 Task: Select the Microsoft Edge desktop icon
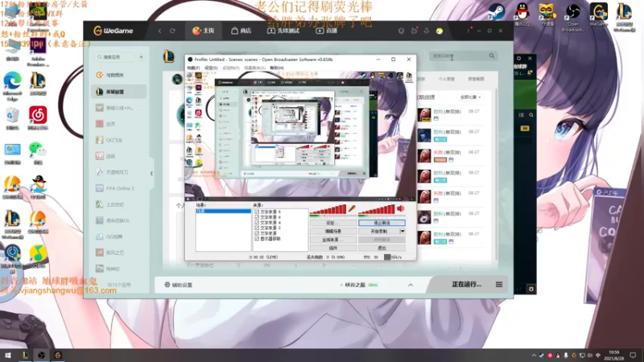12,84
